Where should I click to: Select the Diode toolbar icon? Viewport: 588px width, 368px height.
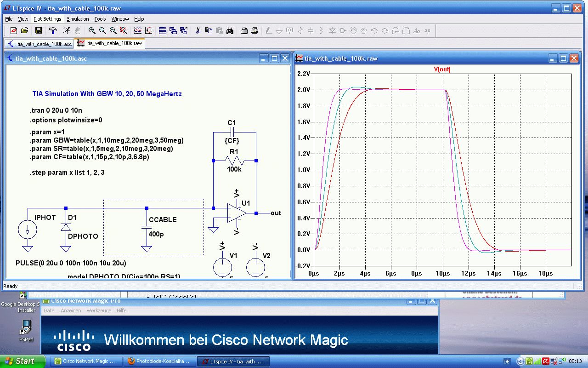coord(332,31)
